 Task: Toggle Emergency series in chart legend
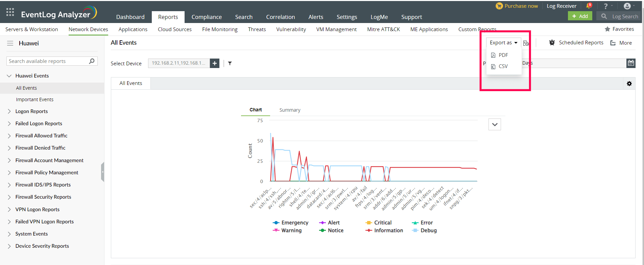294,223
